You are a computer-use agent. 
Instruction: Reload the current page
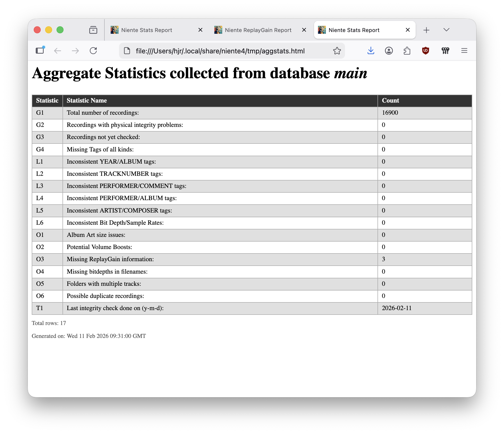[x=93, y=51]
